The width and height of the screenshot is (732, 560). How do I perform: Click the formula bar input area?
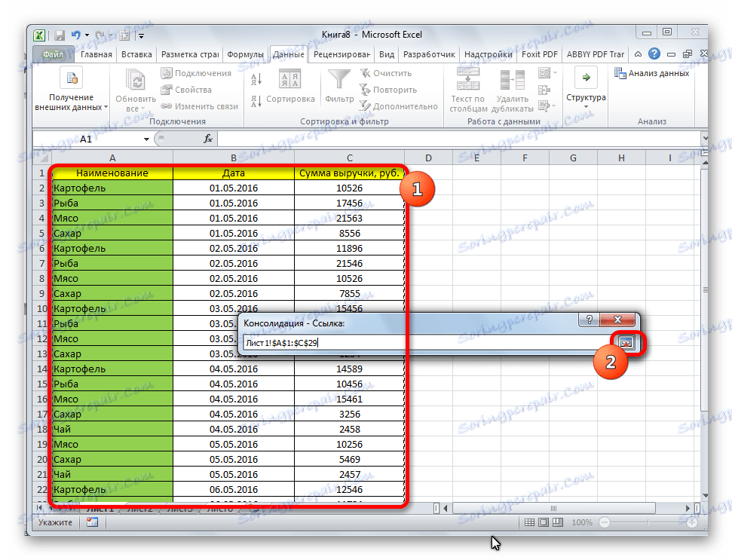click(x=459, y=139)
